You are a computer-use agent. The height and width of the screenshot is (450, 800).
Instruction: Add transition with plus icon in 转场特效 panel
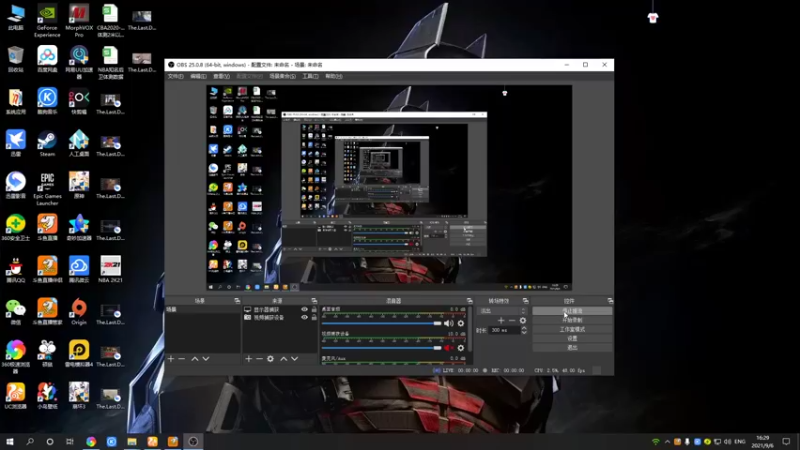point(501,320)
